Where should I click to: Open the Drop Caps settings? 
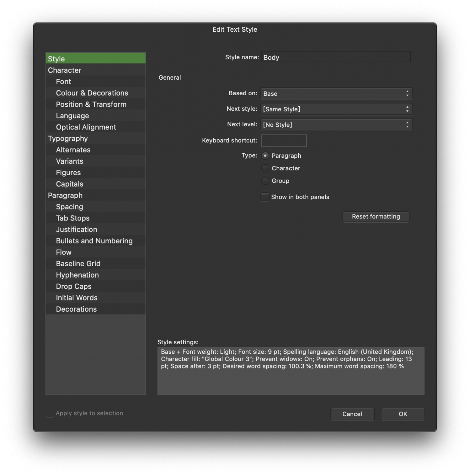pyautogui.click(x=74, y=286)
